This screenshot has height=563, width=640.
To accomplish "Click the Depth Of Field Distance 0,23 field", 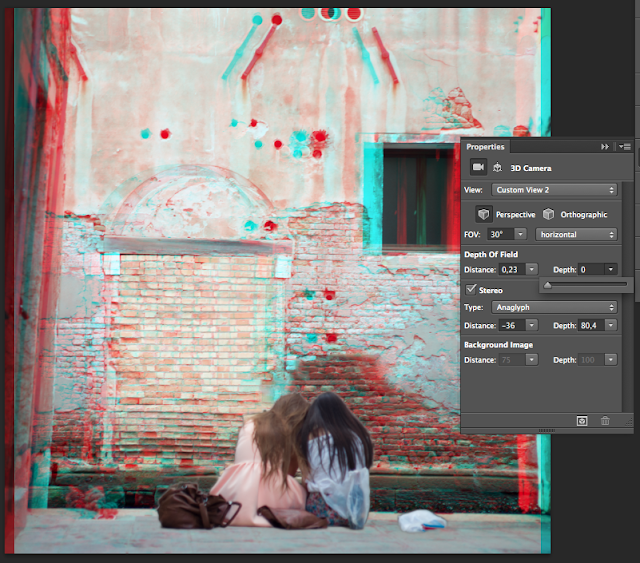I will pyautogui.click(x=512, y=269).
